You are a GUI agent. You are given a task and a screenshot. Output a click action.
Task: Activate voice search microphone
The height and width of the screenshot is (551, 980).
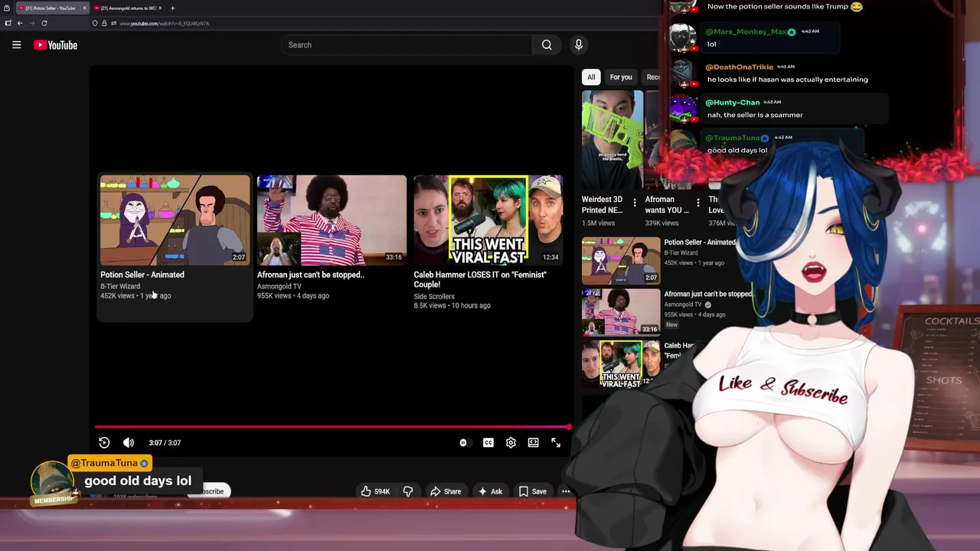(x=579, y=45)
